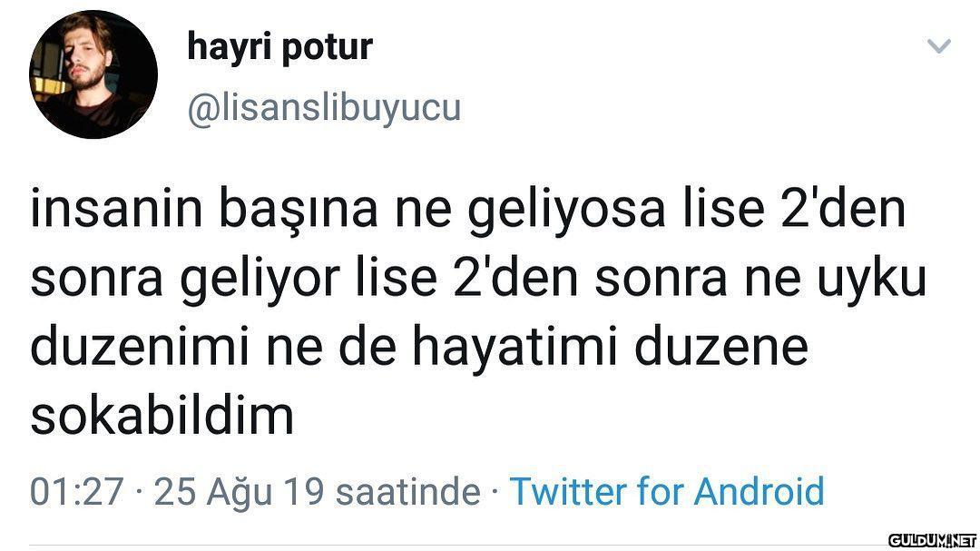Open the "hayri potur" display name

[279, 46]
